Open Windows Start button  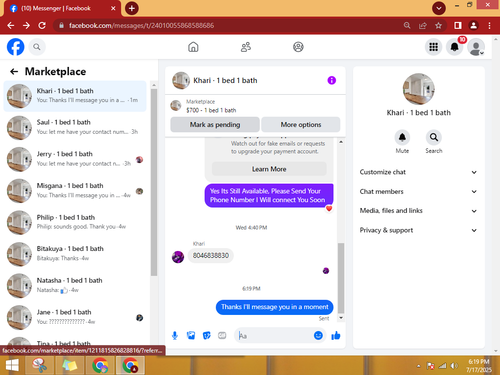pyautogui.click(x=12, y=365)
